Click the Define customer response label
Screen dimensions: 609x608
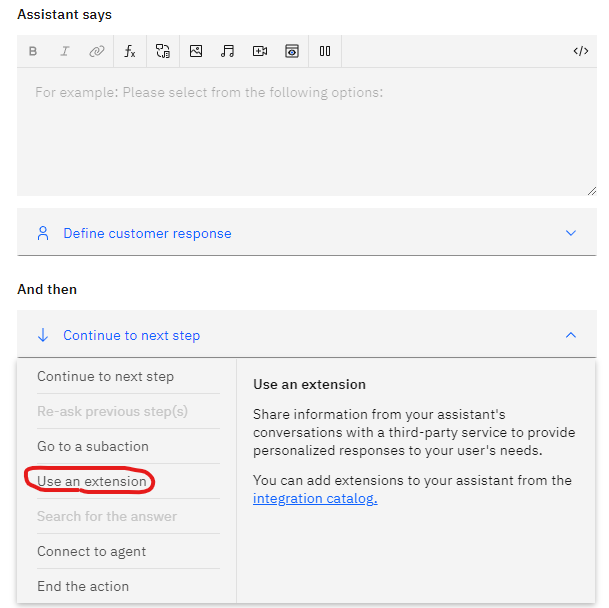click(147, 233)
